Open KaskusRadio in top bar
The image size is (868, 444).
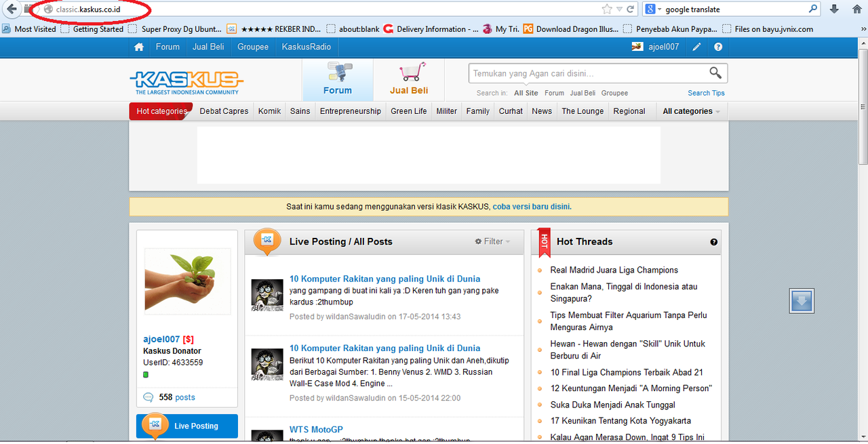point(307,47)
